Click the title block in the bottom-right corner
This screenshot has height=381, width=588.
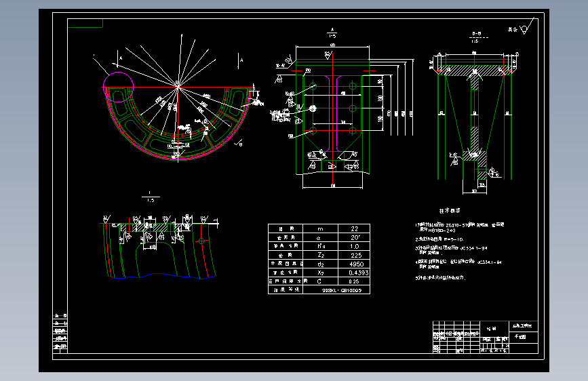[485, 337]
